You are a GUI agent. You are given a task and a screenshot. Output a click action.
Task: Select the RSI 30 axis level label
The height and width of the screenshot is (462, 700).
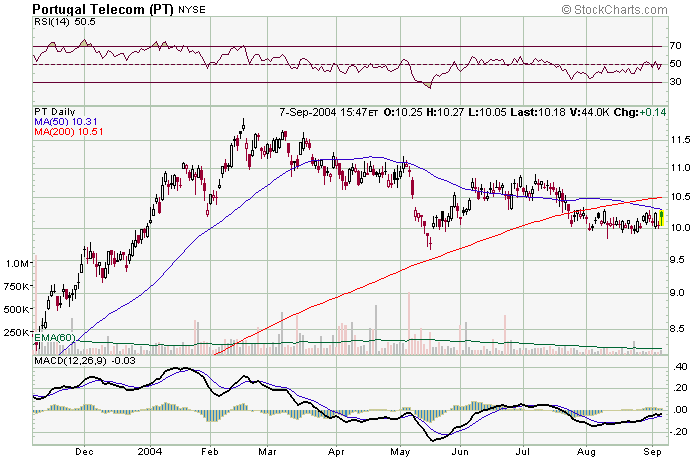[x=675, y=81]
